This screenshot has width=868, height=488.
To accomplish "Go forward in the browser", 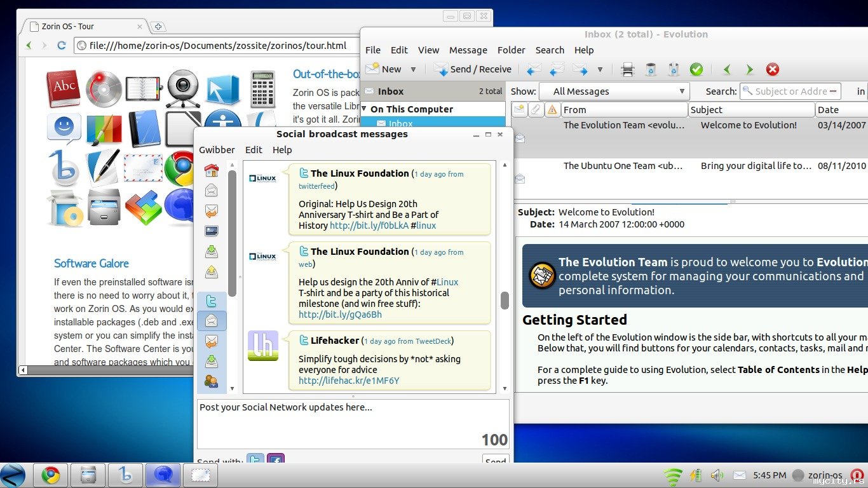I will coord(44,45).
